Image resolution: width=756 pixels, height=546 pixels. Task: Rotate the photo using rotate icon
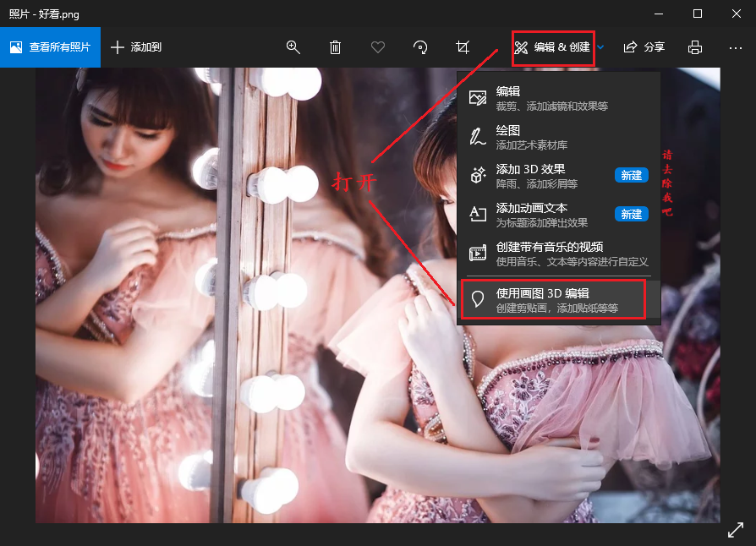[x=420, y=47]
